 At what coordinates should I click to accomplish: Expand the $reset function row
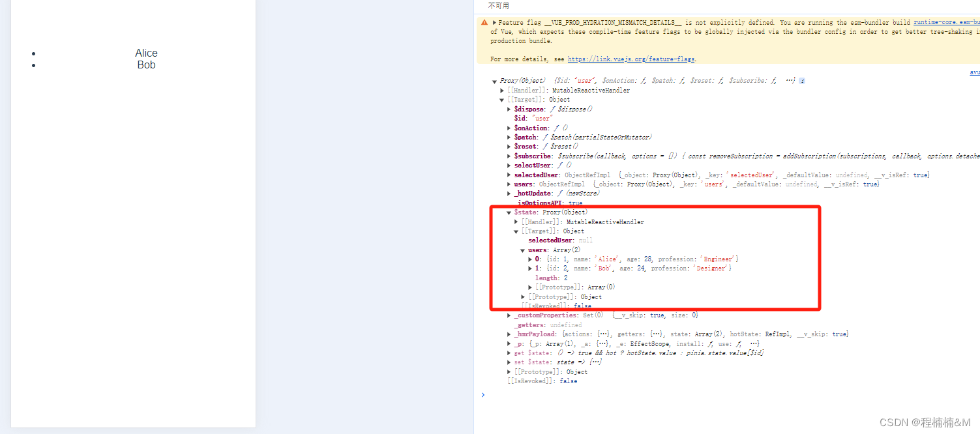(509, 147)
